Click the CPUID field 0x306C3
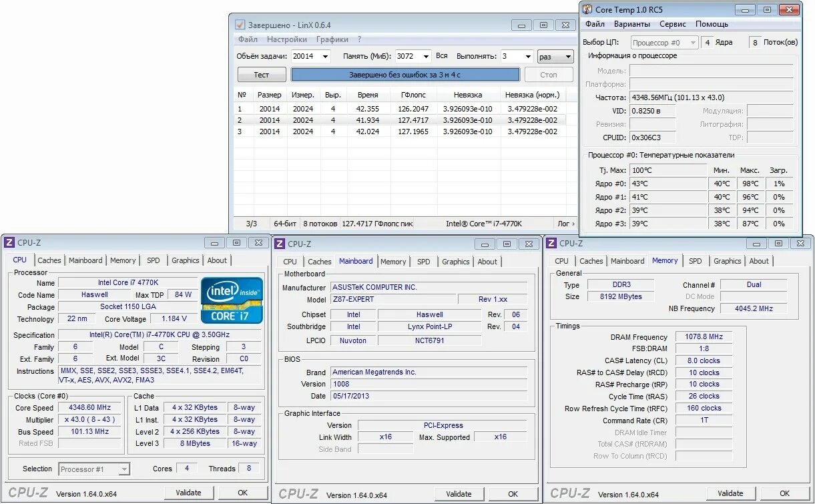The image size is (815, 504). (x=653, y=138)
